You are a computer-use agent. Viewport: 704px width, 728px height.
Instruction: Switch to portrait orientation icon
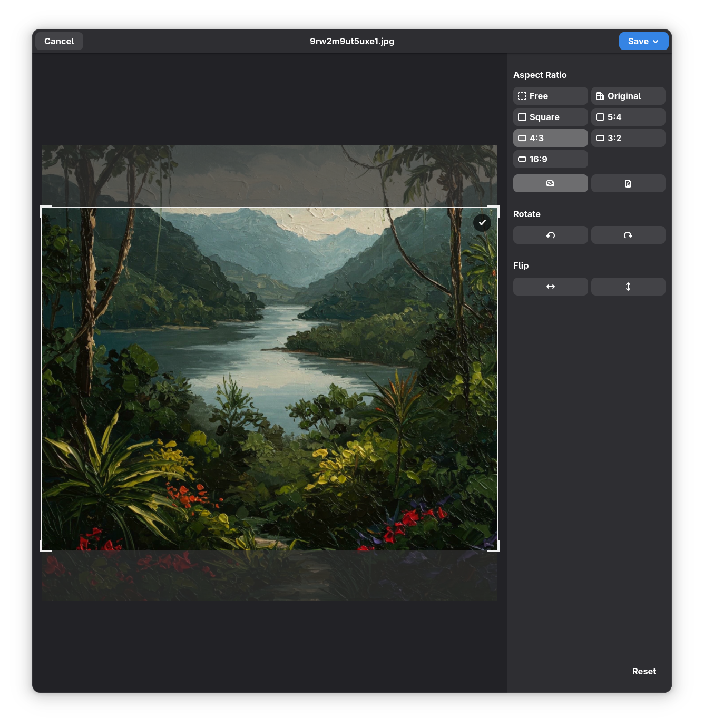click(x=628, y=183)
